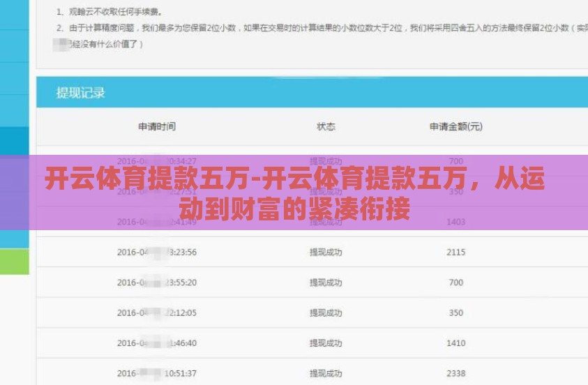The width and height of the screenshot is (588, 385).
Task: Click the application time ending 2:12:05
Action: [x=157, y=313]
